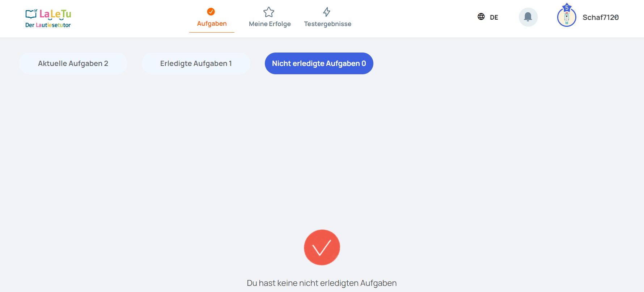The width and height of the screenshot is (644, 292).
Task: Select Nicht erledigte Aufgaben 0 filter
Action: 319,63
